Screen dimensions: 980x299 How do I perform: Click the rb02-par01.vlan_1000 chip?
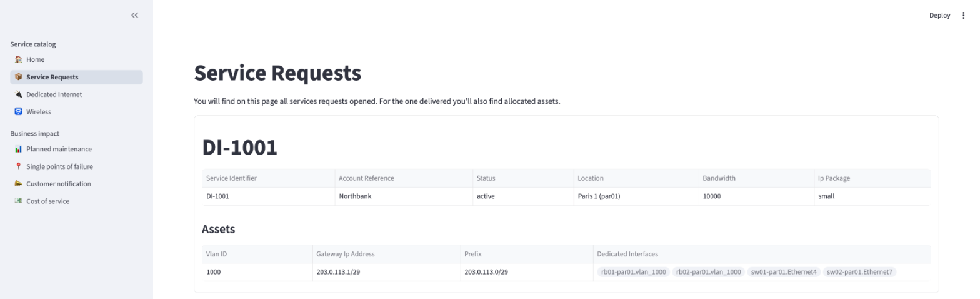pyautogui.click(x=708, y=272)
